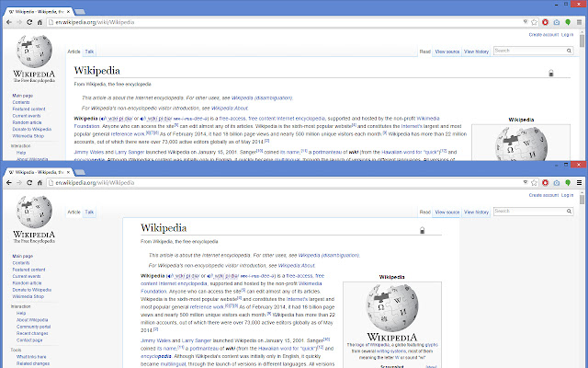Image resolution: width=588 pixels, height=368 pixels.
Task: Open the Random article link in the top sidebar
Action: pyautogui.click(x=27, y=121)
